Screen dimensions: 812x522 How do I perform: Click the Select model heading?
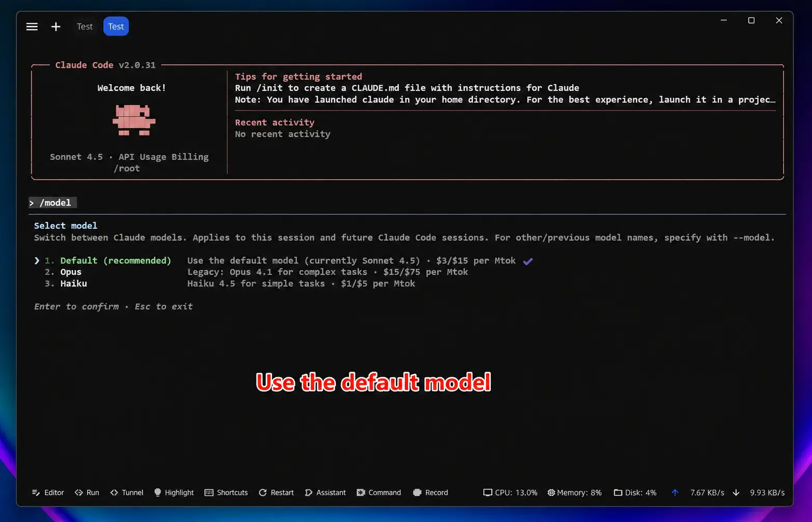click(65, 225)
